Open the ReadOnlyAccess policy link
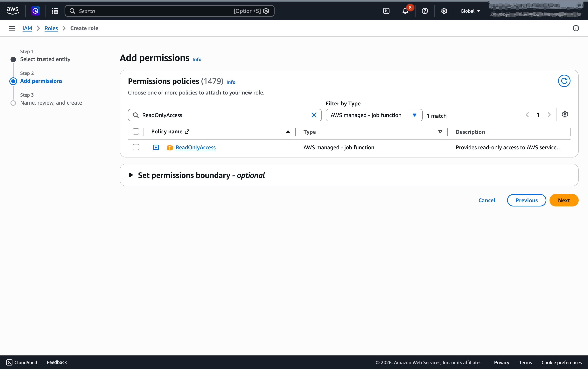This screenshot has height=369, width=588. 195,147
